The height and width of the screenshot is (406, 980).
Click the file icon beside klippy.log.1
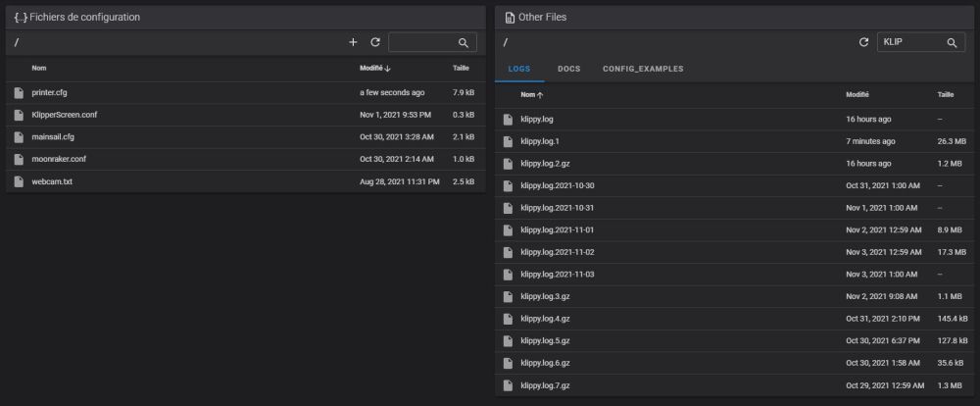(508, 141)
